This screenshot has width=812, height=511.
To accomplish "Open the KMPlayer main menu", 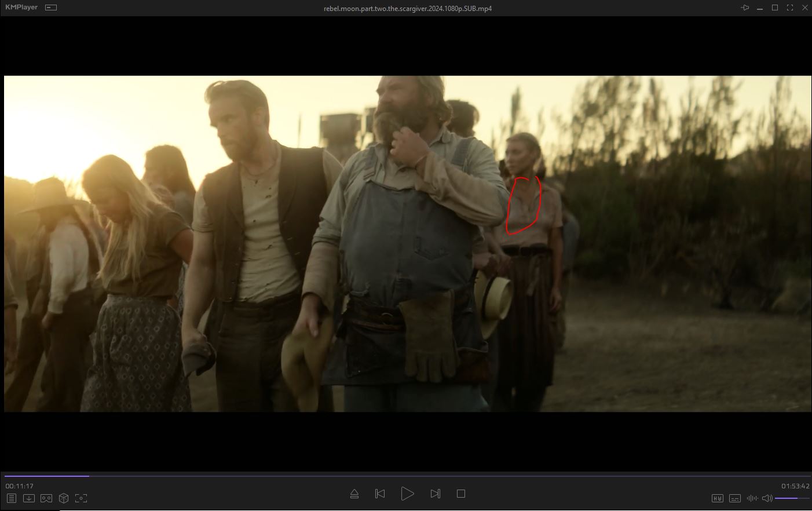I will (21, 8).
